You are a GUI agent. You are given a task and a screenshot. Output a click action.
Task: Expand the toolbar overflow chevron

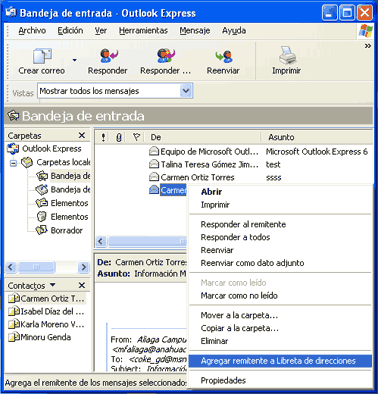pyautogui.click(x=368, y=46)
